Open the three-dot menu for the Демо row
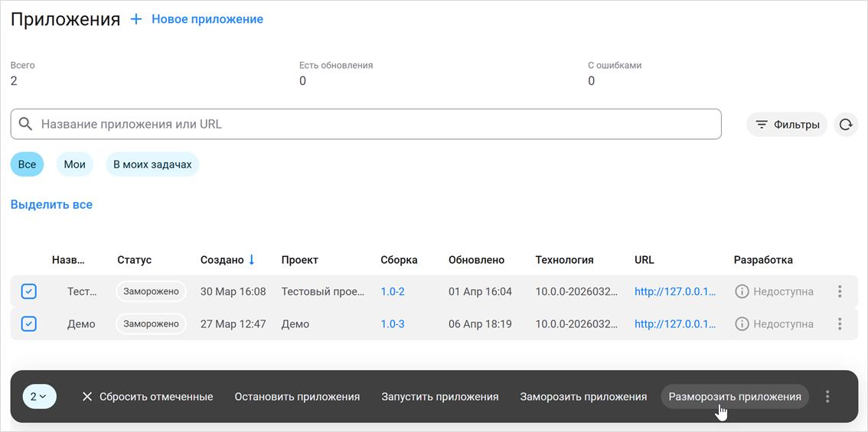Screen dimensions: 868x432 (840, 324)
